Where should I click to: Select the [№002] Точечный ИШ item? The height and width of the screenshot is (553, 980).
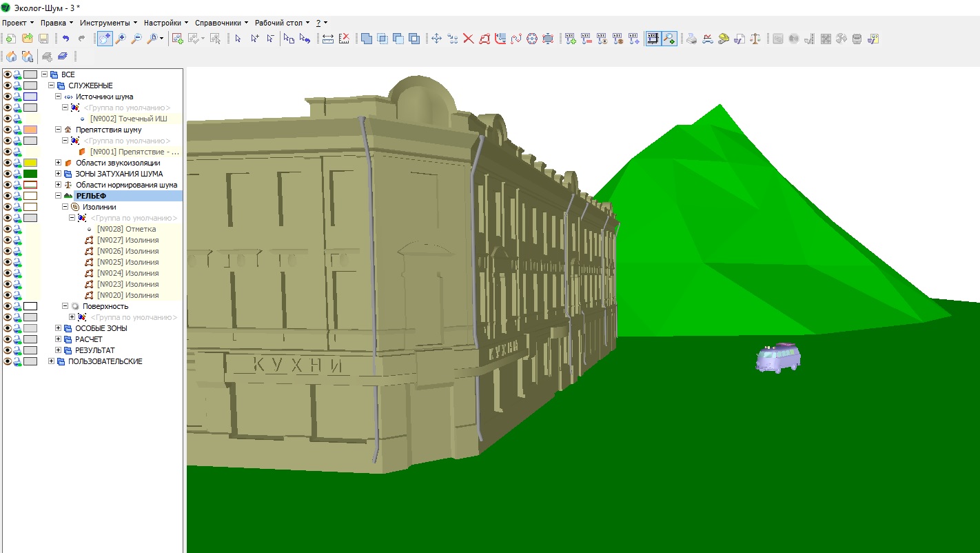tap(128, 119)
